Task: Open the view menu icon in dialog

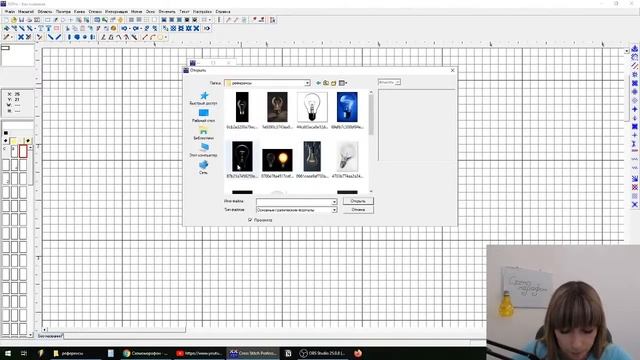Action: pos(343,83)
